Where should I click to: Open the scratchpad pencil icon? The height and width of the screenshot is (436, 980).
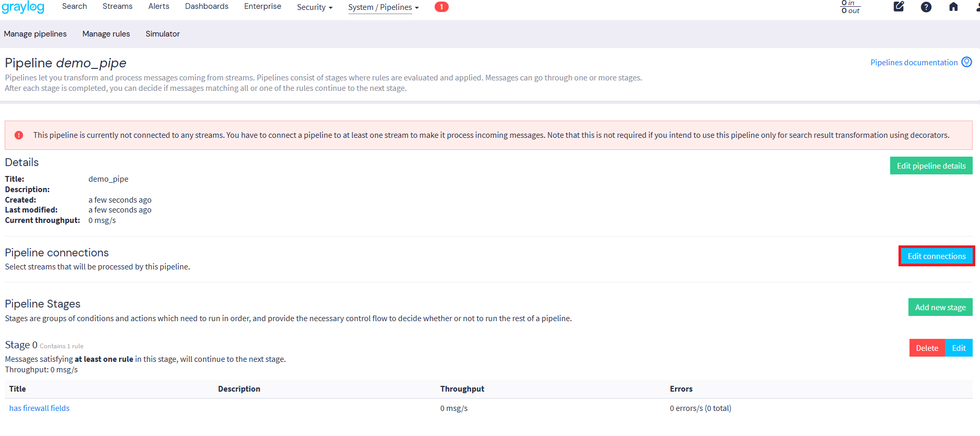click(899, 7)
